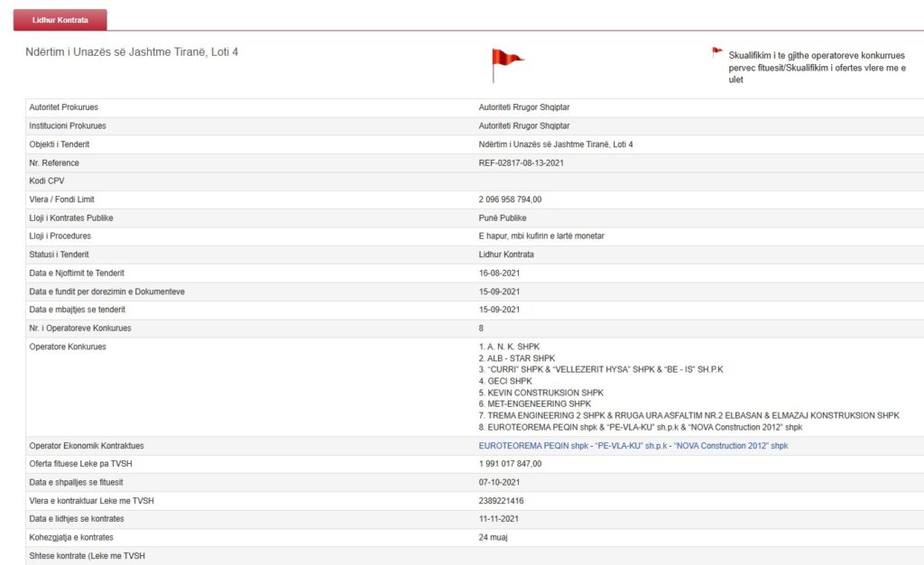The image size is (924, 565).
Task: Select the Fondi Limit value 2 096 958 794,00
Action: click(510, 199)
